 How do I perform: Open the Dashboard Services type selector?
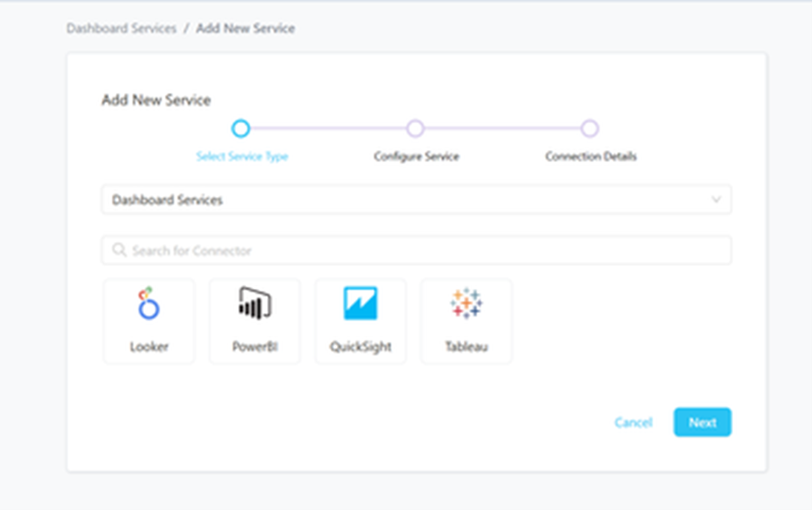click(416, 199)
